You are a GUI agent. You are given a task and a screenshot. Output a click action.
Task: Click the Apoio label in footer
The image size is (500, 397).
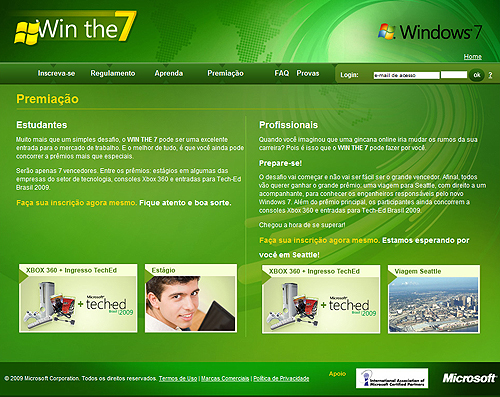(x=337, y=374)
